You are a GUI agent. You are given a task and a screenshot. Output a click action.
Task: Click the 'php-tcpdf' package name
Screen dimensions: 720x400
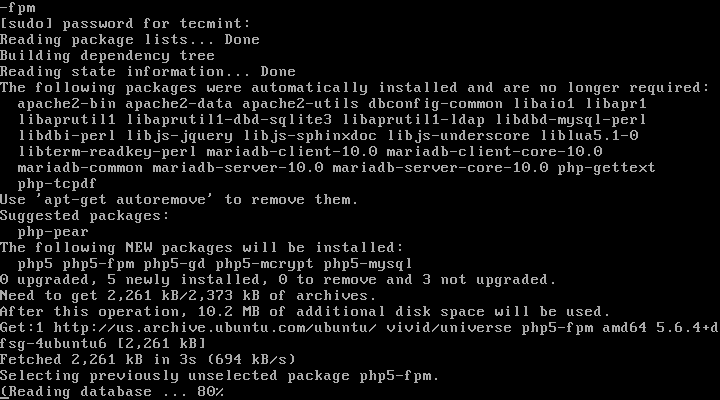tap(58, 183)
